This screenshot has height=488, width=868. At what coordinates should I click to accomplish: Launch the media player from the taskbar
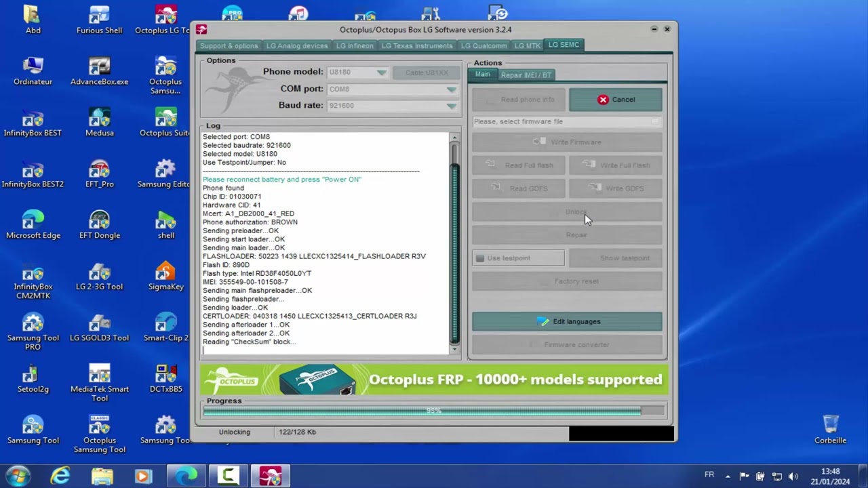click(x=143, y=476)
